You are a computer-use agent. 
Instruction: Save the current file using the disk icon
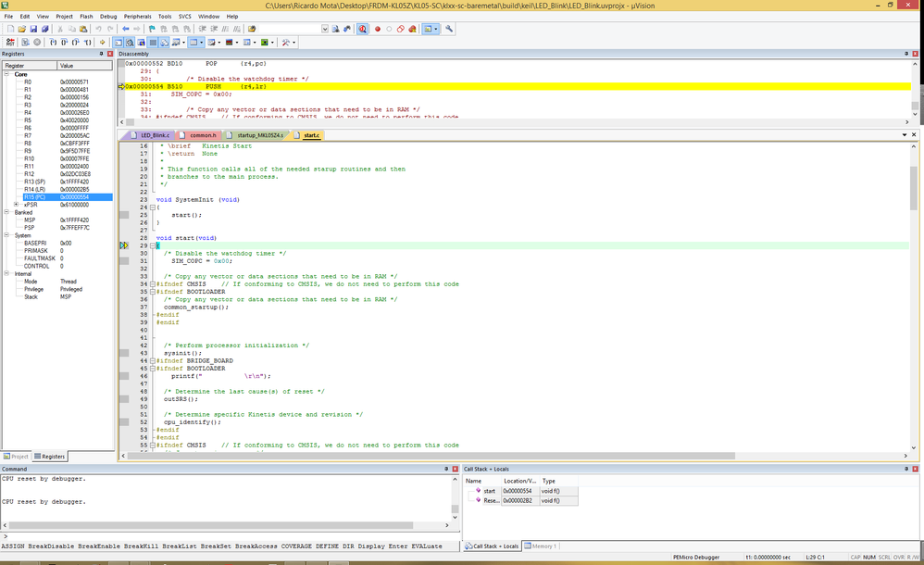coord(33,29)
